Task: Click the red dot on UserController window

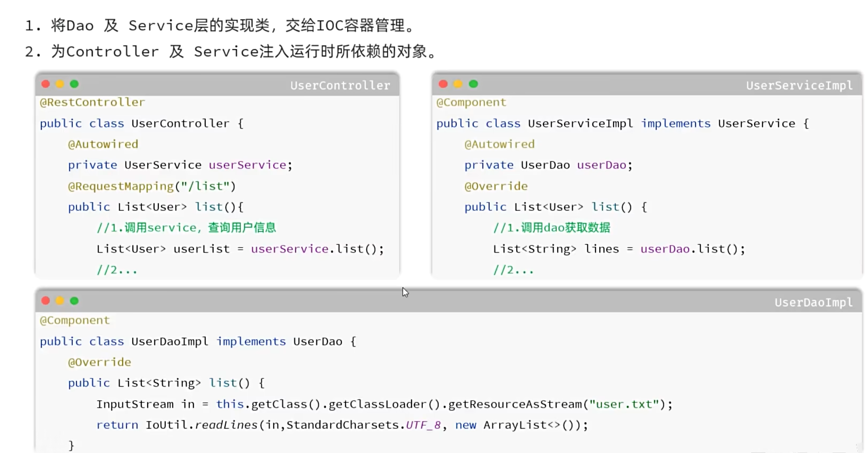Action: tap(45, 84)
